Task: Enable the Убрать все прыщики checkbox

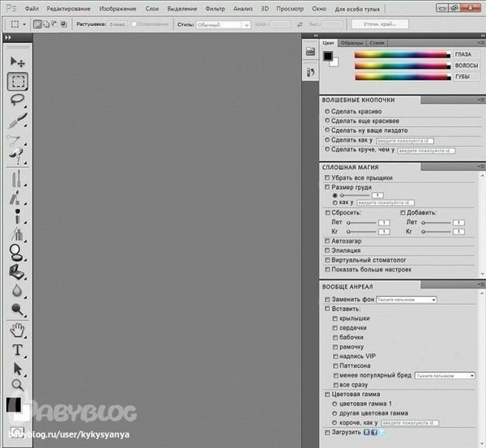Action: [327, 177]
